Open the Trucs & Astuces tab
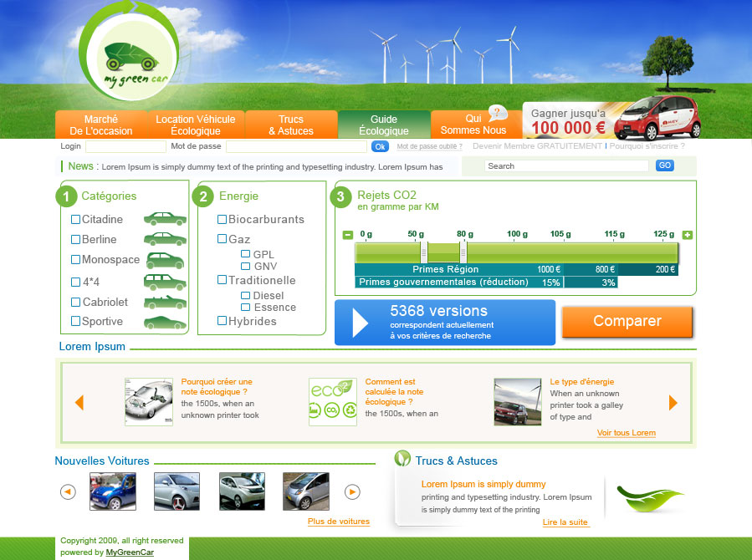The image size is (752, 560). point(291,125)
